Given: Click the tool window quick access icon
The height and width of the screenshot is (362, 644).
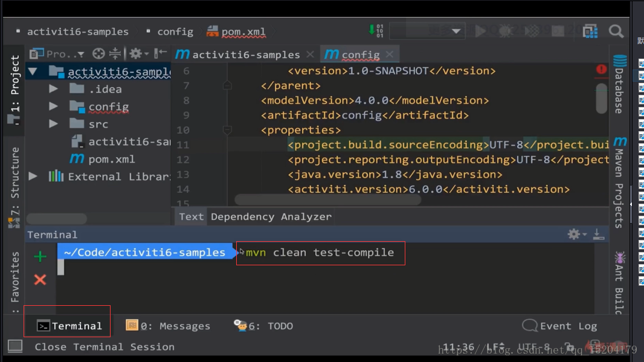Looking at the screenshot, I should pyautogui.click(x=15, y=346).
